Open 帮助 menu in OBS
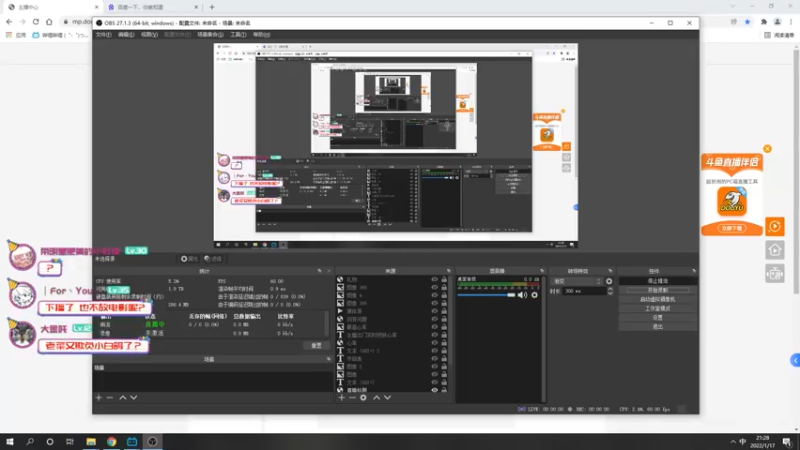The image size is (800, 450). click(x=262, y=35)
